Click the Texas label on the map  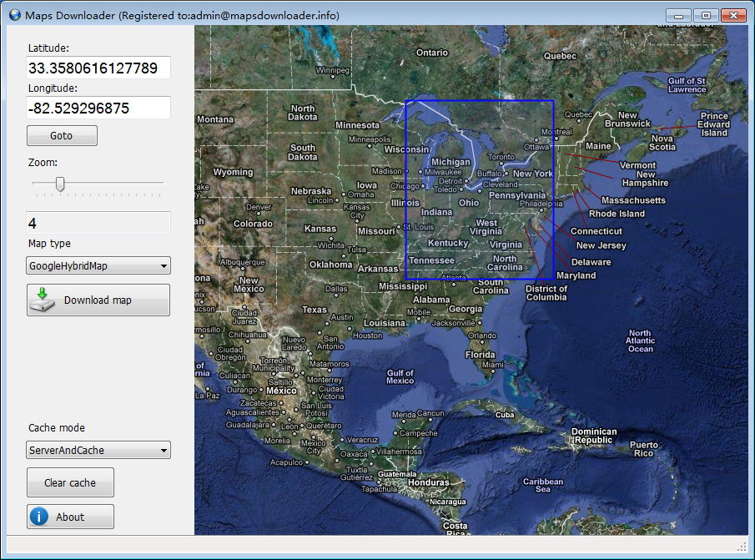tap(315, 310)
